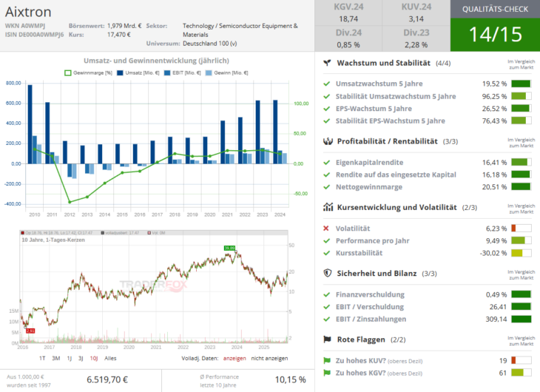Open the Qualitäts-Check 14/15 score box
Image resolution: width=540 pixels, height=392 pixels.
(x=493, y=34)
